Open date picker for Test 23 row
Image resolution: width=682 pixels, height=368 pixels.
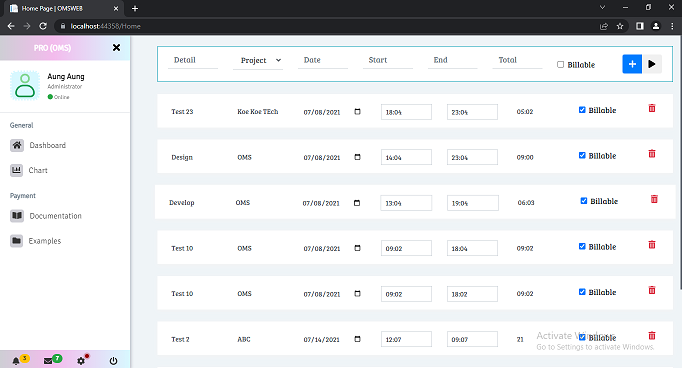(358, 112)
